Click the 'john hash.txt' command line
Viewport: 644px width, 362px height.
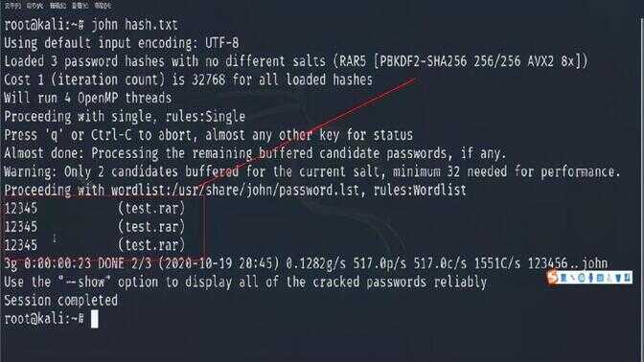tap(91, 25)
